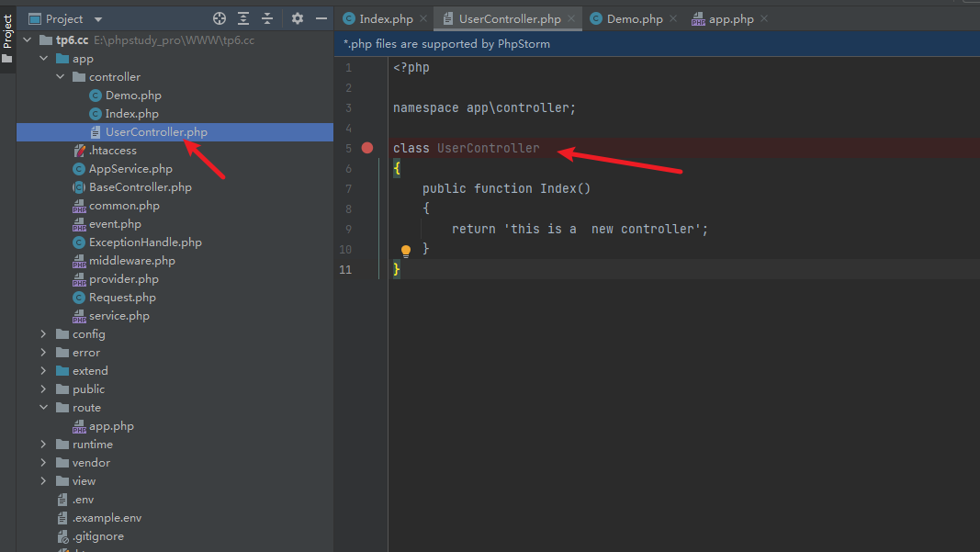980x552 pixels.
Task: Expand the extend folder
Action: tap(44, 371)
